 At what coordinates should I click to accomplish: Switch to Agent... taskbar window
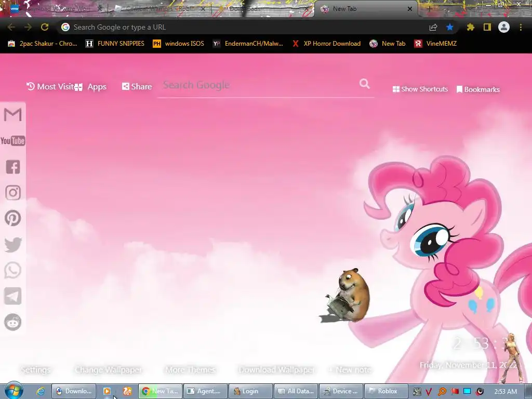tap(205, 391)
